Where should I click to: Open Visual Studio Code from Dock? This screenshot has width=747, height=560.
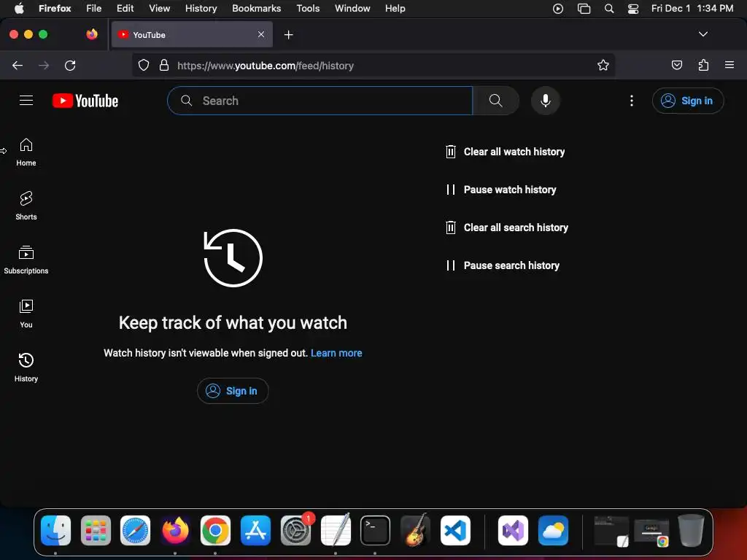coord(455,531)
